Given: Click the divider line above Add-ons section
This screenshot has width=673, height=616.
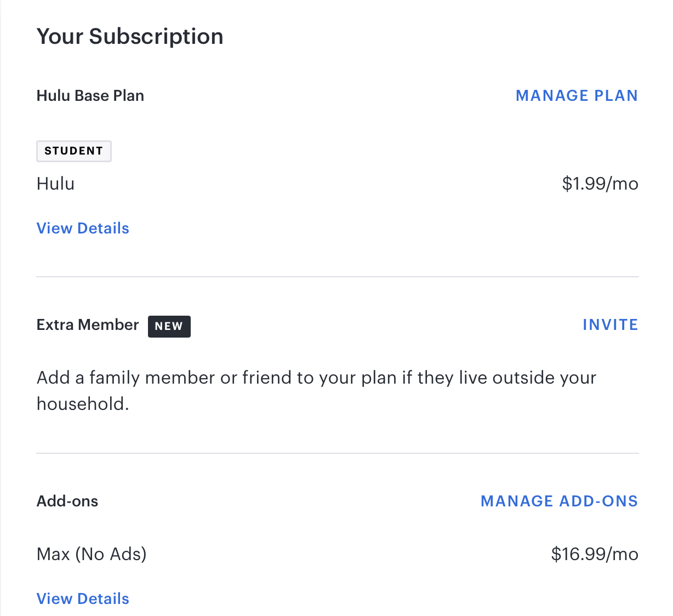Looking at the screenshot, I should [337, 453].
